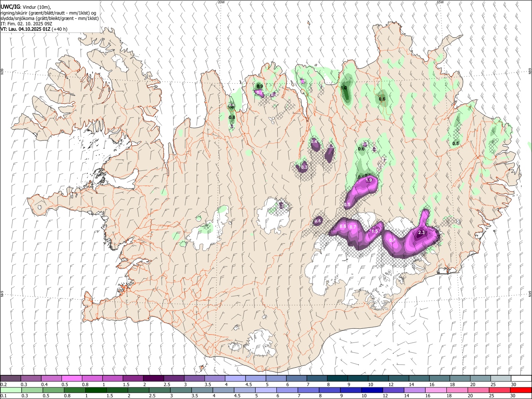Click the 'rigning/skúrir' legend description line
The height and width of the screenshot is (399, 532).
point(48,13)
